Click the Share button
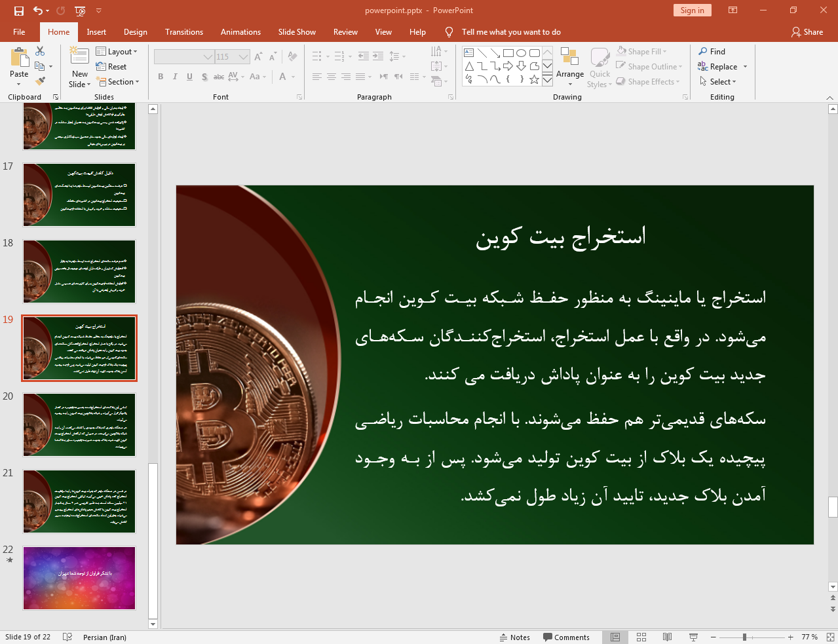Image resolution: width=838 pixels, height=644 pixels. 807,31
